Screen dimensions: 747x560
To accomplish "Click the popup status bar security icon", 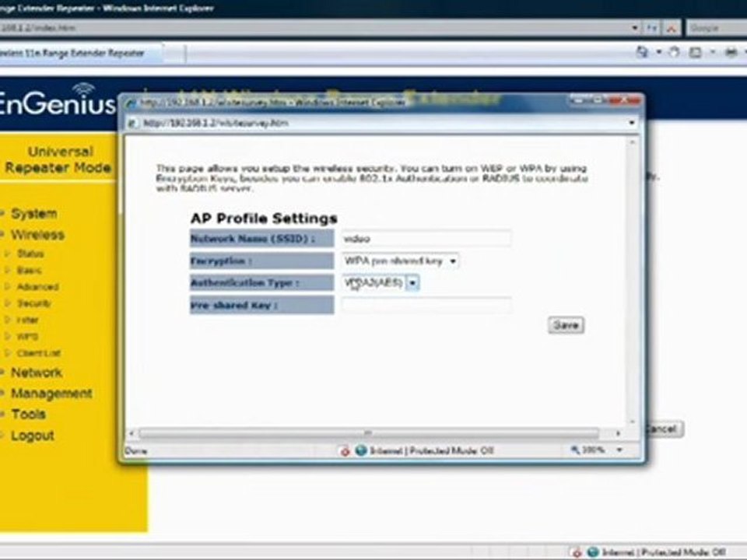I will 345,450.
